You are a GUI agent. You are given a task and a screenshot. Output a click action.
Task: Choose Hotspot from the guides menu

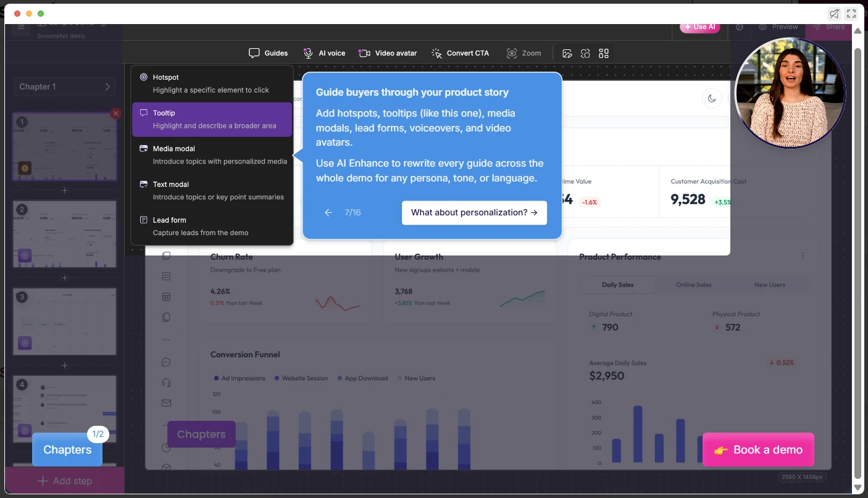click(x=212, y=83)
